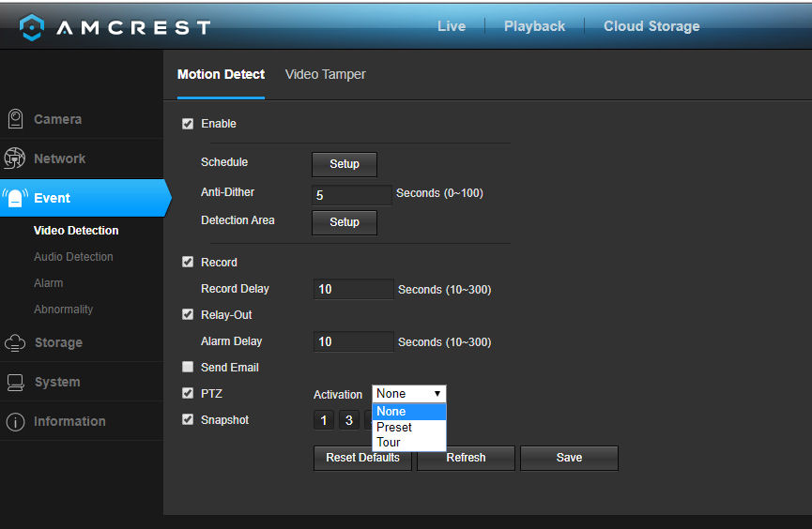Select the Event menu label
The image size is (812, 529).
point(52,198)
